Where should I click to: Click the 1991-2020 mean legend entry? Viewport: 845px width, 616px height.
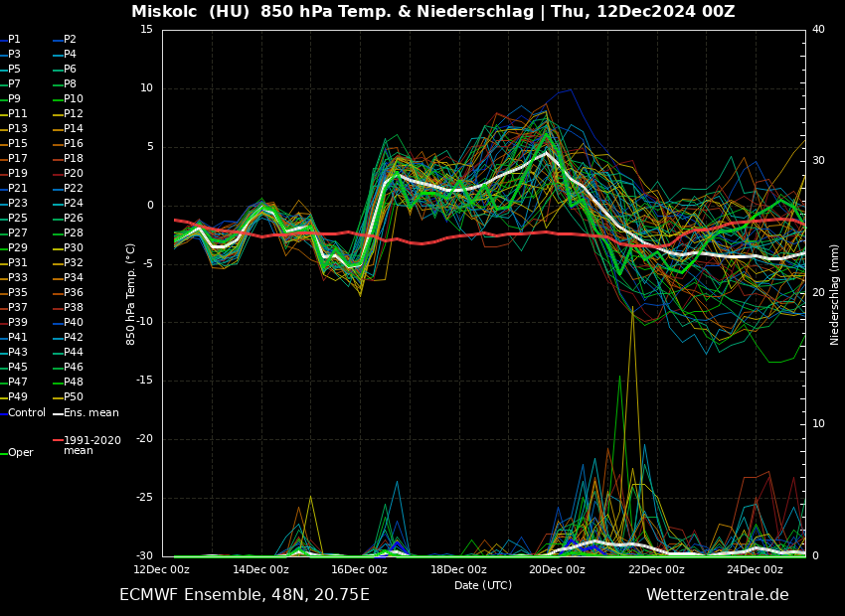(x=91, y=445)
